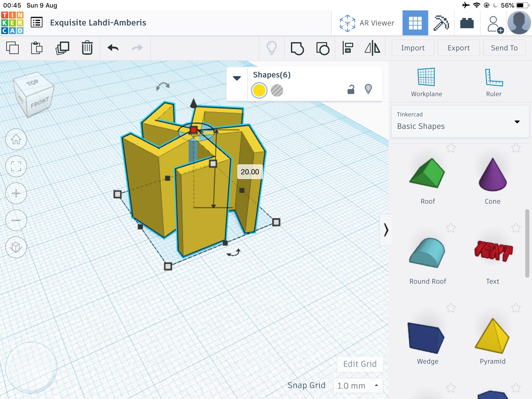Open the Import menu button
532x399 pixels.
pos(413,48)
